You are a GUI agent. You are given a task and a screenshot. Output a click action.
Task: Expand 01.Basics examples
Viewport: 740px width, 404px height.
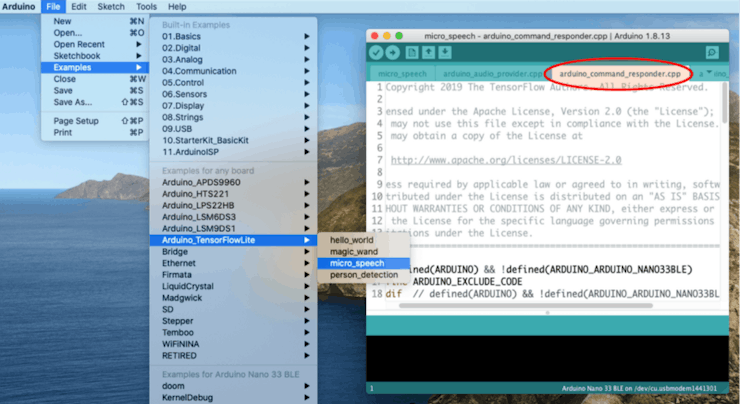233,36
